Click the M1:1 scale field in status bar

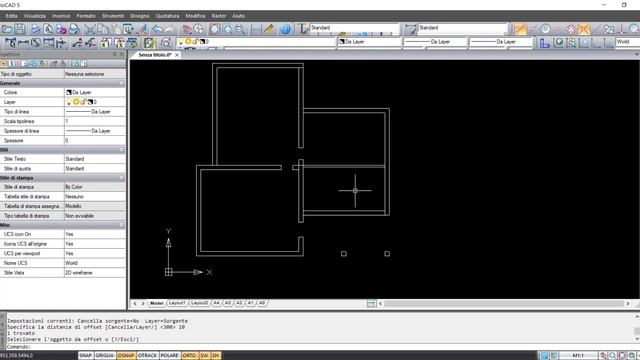pyautogui.click(x=578, y=356)
